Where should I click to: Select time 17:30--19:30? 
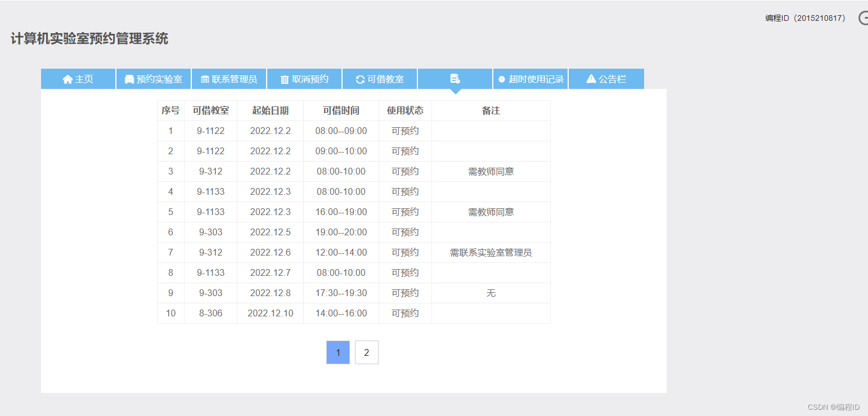(x=341, y=293)
